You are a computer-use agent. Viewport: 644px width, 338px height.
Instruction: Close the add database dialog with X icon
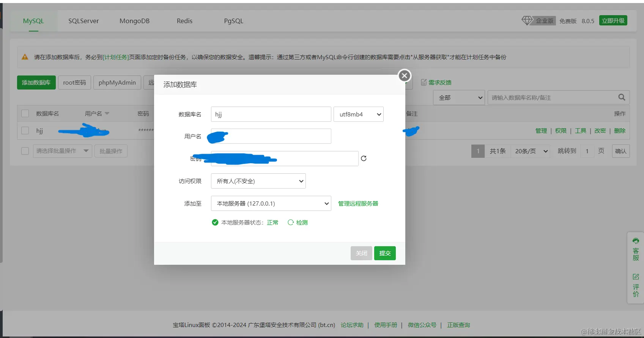click(405, 75)
